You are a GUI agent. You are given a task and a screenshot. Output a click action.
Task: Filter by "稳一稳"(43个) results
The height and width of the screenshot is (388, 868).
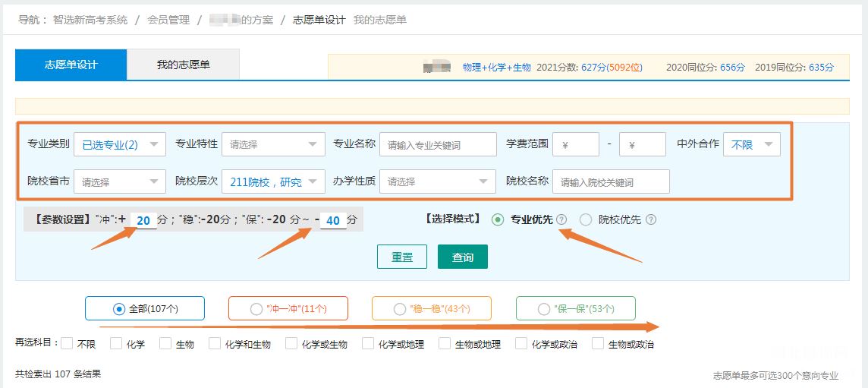pyautogui.click(x=432, y=309)
